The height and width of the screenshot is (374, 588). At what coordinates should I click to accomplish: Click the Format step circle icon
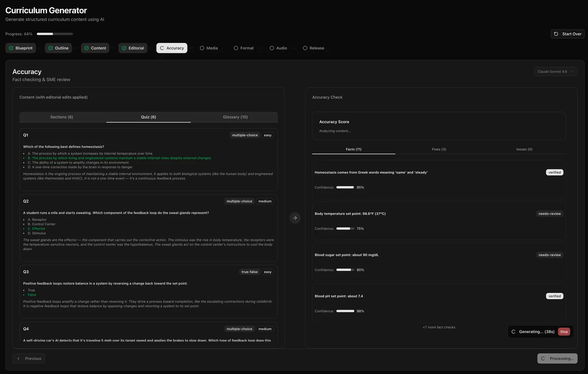coord(236,48)
